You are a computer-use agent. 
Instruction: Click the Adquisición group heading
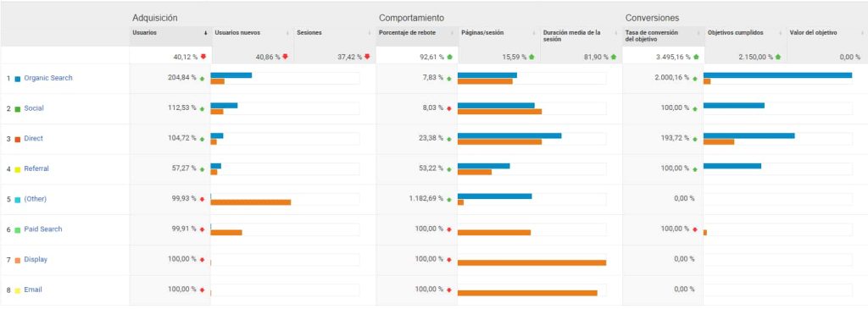pos(155,19)
